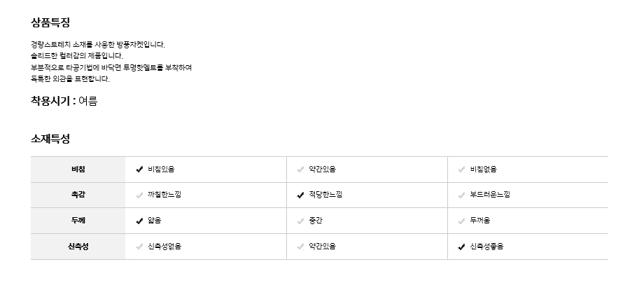The height and width of the screenshot is (283, 644).
Task: Click the 신축성없음 checkmark
Action: [x=139, y=247]
